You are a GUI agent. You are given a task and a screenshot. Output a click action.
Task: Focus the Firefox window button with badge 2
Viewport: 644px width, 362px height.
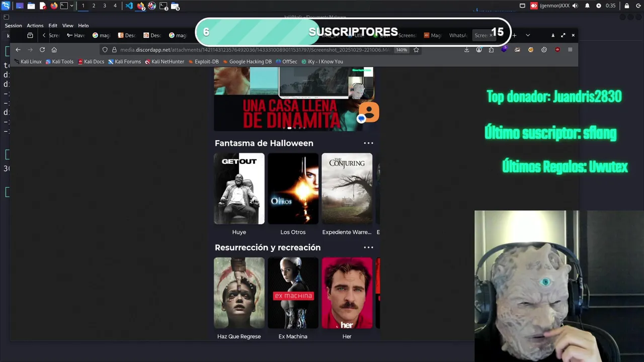[x=141, y=6]
